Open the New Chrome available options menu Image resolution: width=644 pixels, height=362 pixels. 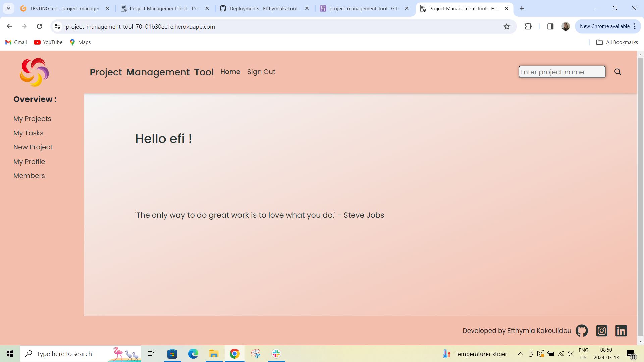(x=635, y=26)
